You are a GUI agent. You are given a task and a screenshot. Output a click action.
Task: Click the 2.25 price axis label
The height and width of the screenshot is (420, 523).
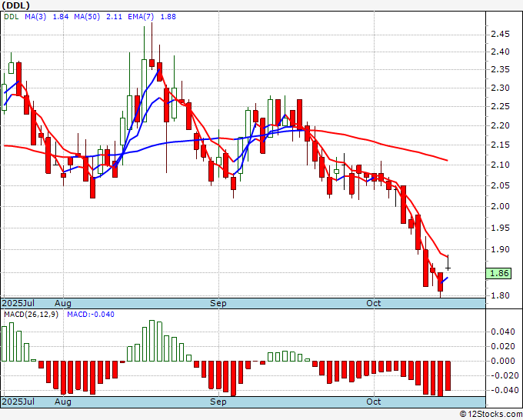click(500, 106)
